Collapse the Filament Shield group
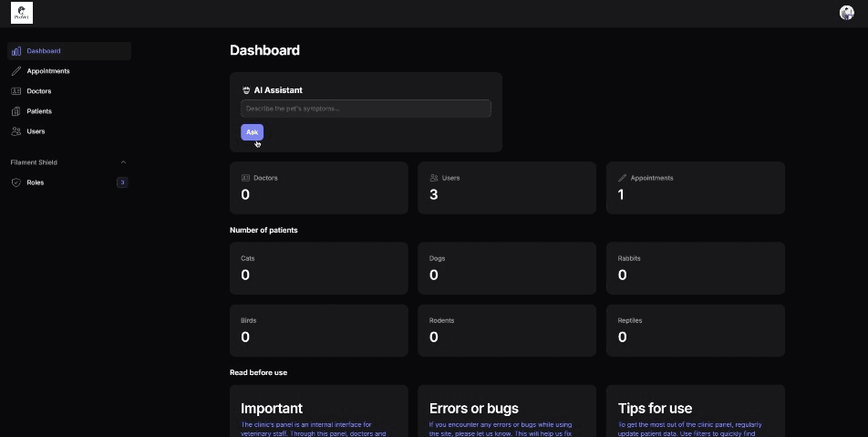The height and width of the screenshot is (437, 868). click(123, 162)
